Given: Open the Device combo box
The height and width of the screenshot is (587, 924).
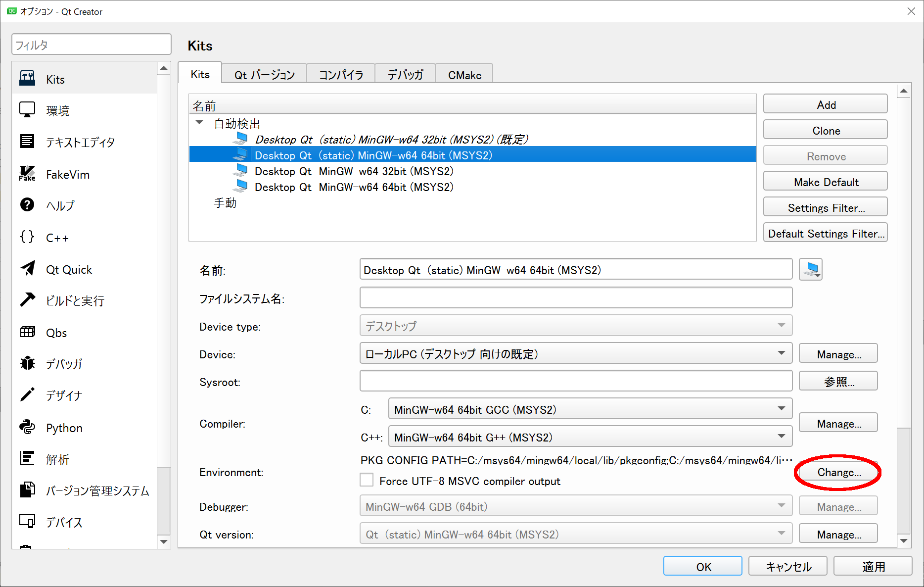Looking at the screenshot, I should [576, 353].
